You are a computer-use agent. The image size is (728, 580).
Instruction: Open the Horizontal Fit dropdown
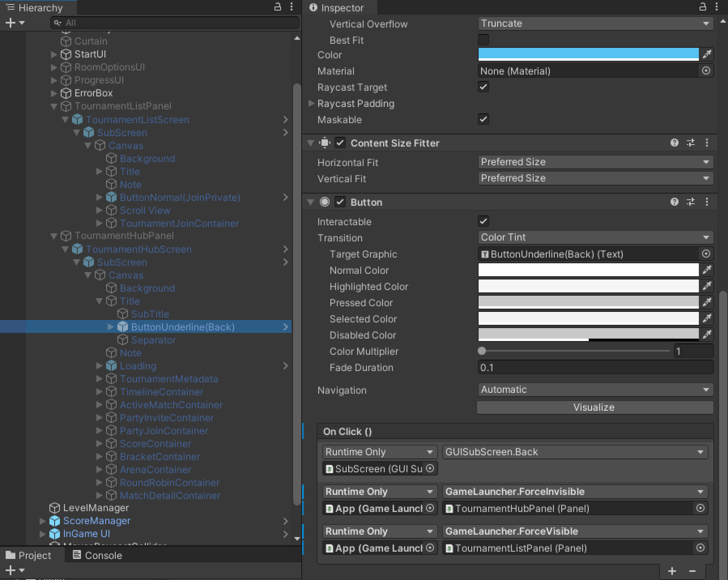(595, 162)
